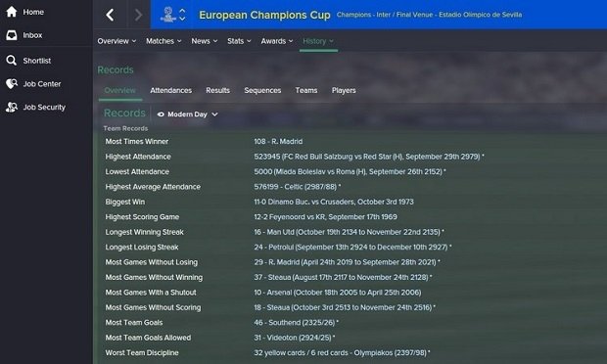Expand the Stats dropdown menu

[x=239, y=41]
